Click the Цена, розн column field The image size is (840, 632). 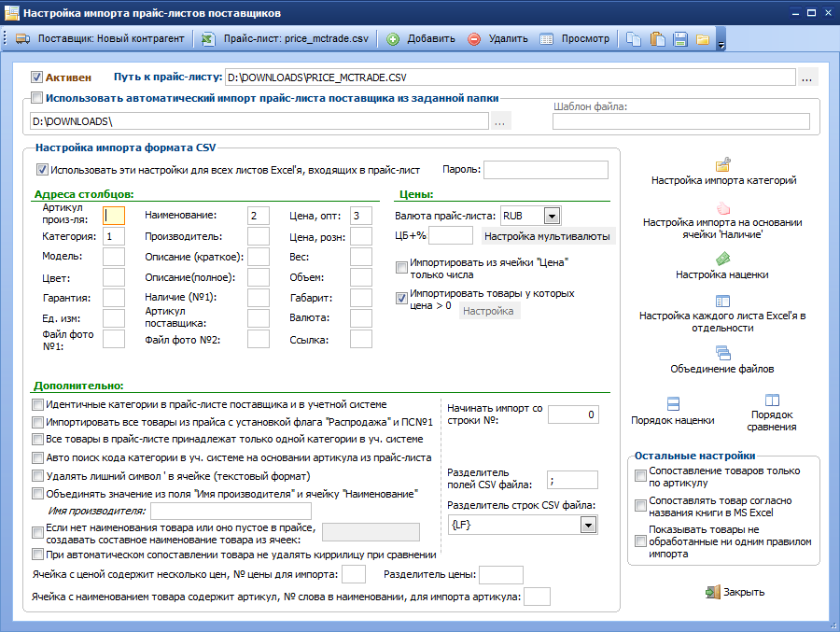click(x=361, y=236)
